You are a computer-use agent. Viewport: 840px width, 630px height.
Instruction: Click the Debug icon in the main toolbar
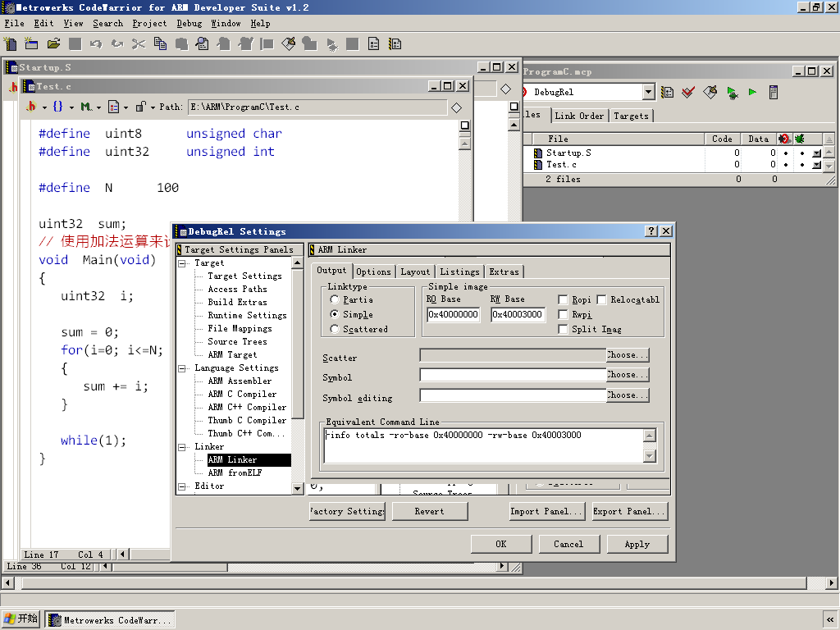click(331, 44)
